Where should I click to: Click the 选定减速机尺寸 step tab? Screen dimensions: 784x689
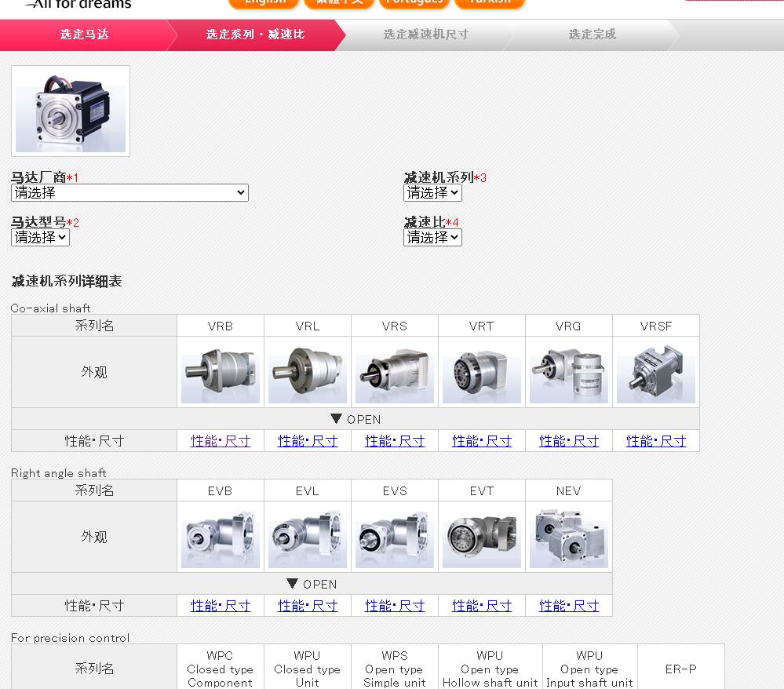point(424,36)
